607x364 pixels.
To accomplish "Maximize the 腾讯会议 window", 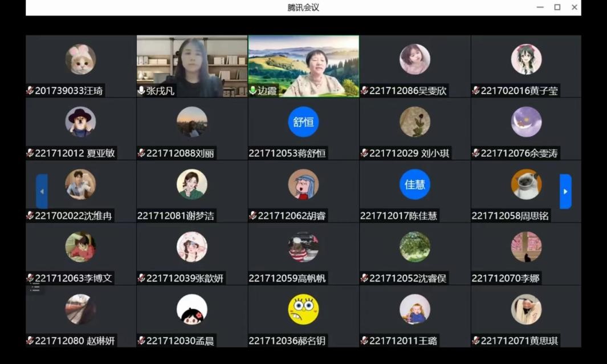I will [557, 7].
